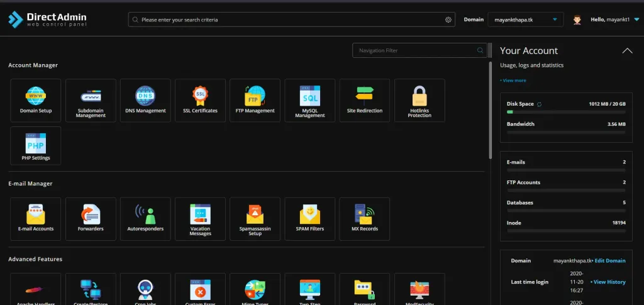The width and height of the screenshot is (644, 305).
Task: Open SPAM Filters
Action: tap(309, 219)
